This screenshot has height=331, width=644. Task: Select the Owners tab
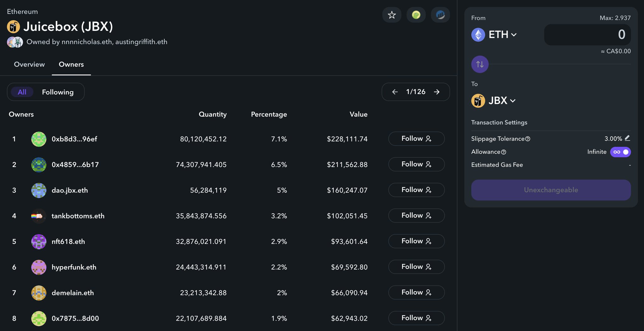[x=71, y=64]
